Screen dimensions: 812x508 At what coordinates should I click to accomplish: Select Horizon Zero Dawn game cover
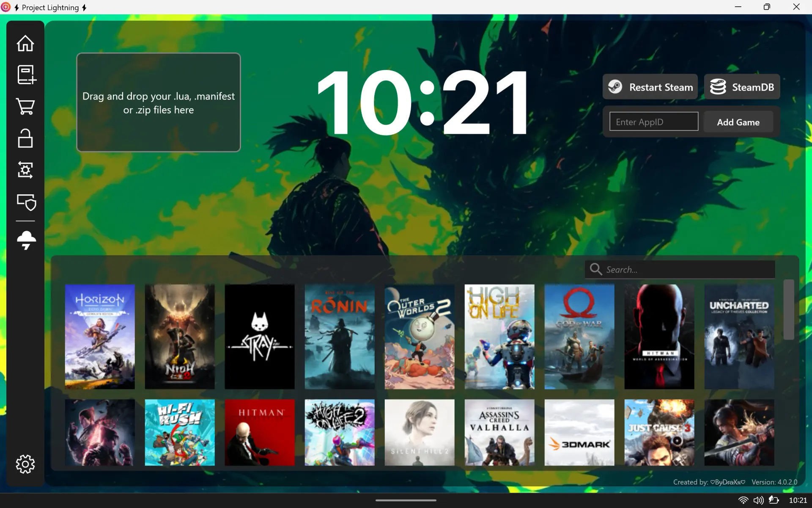point(100,337)
